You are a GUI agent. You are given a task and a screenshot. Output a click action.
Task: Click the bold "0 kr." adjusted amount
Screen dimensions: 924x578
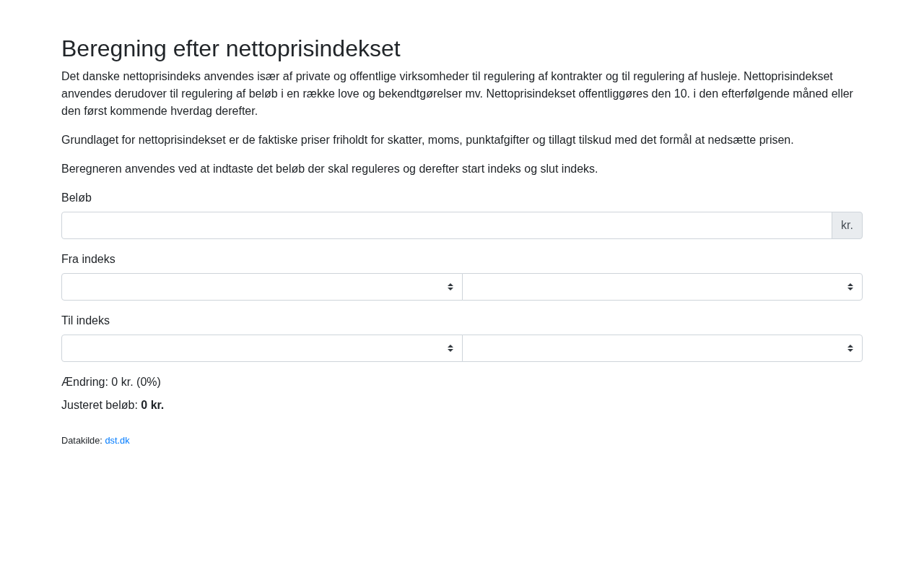(152, 405)
